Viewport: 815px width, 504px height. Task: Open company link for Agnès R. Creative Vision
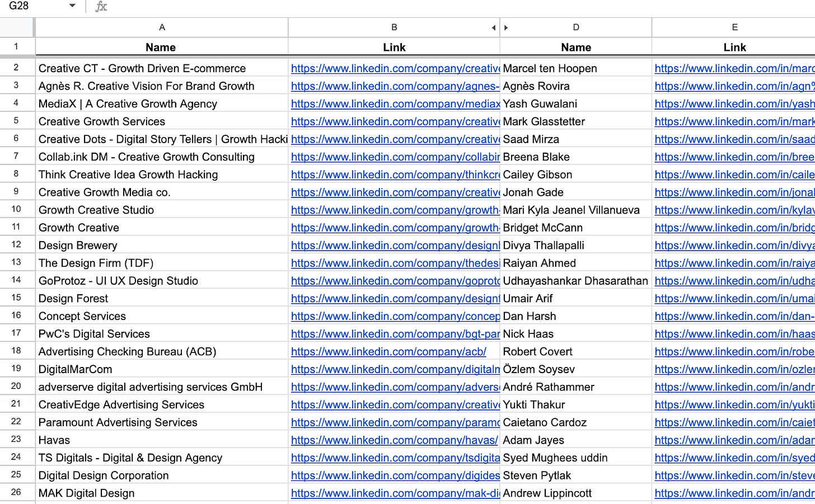(x=395, y=86)
